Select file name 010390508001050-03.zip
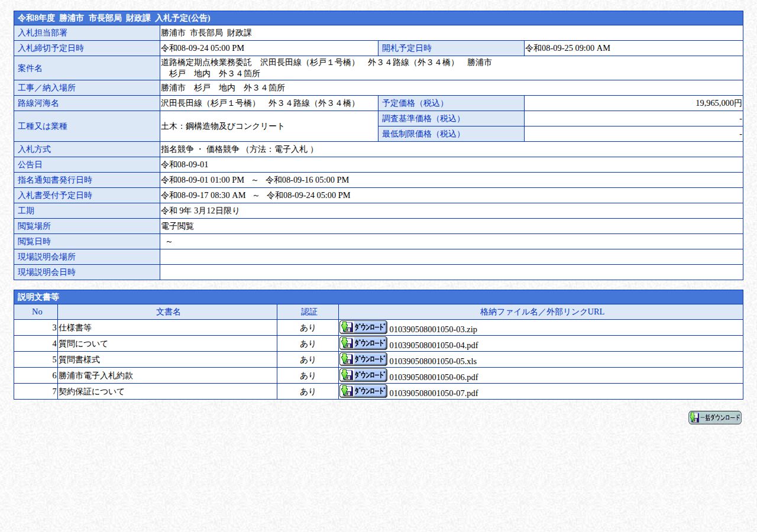The height and width of the screenshot is (532, 757). click(x=433, y=329)
